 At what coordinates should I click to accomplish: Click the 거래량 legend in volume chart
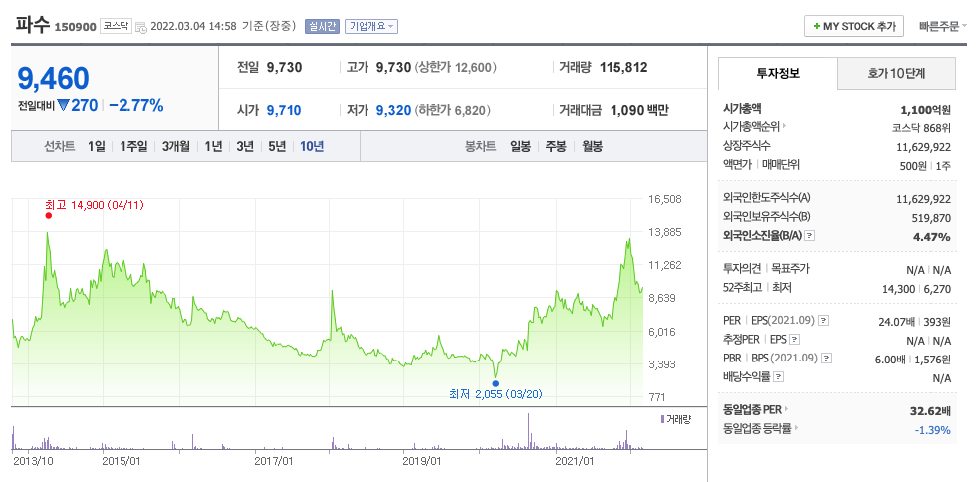pos(675,419)
